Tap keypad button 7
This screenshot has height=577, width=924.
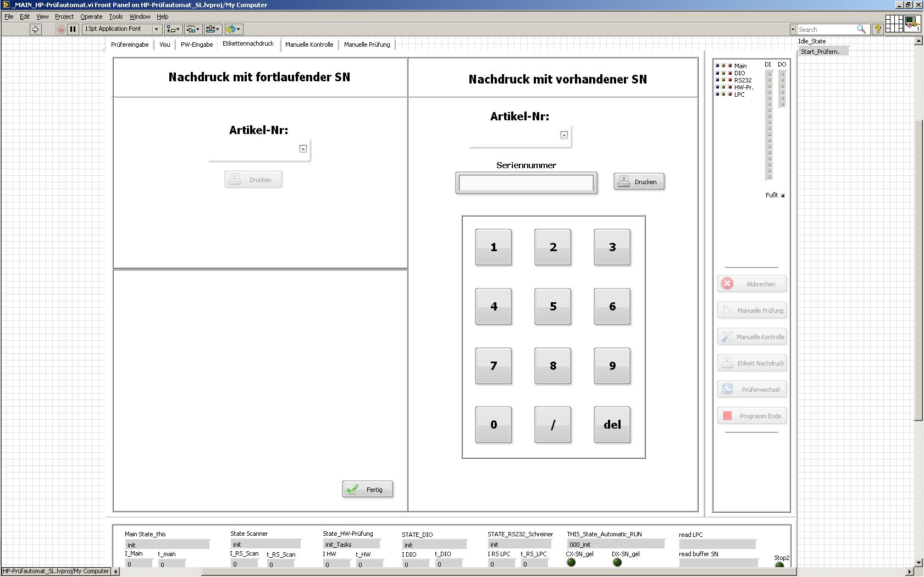[x=494, y=366]
